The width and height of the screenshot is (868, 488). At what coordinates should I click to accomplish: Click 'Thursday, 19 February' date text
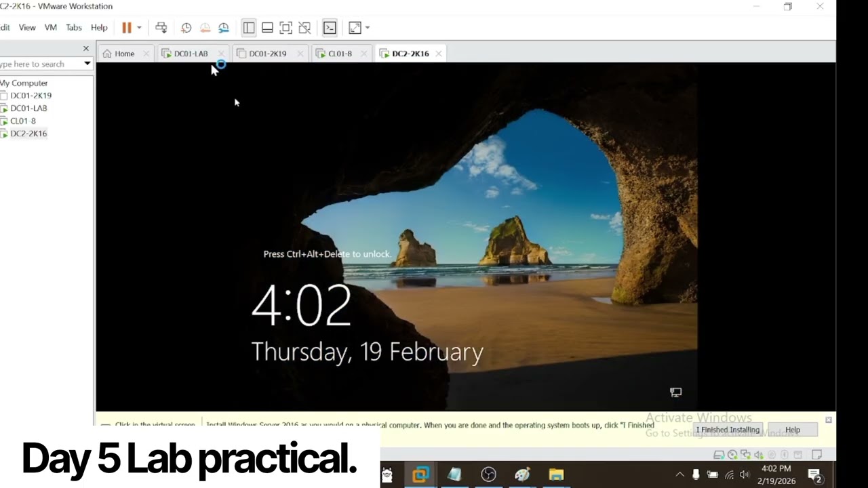(x=367, y=352)
